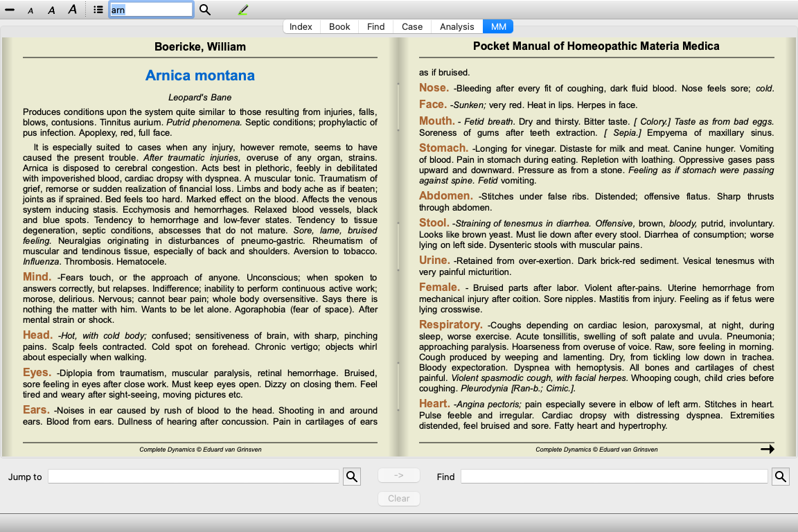Screen dimensions: 798x532
Task: Click the 'Respiratory.' section heading
Action: 451,324
